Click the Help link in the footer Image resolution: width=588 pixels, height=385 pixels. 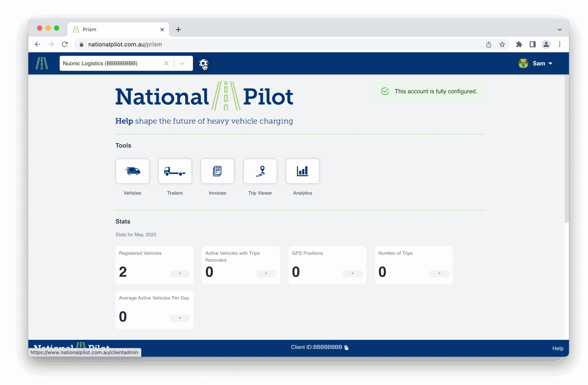(558, 348)
